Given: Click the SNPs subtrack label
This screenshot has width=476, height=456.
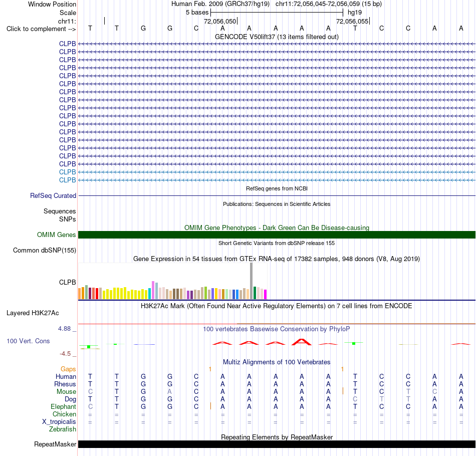Looking at the screenshot, I should click(68, 219).
